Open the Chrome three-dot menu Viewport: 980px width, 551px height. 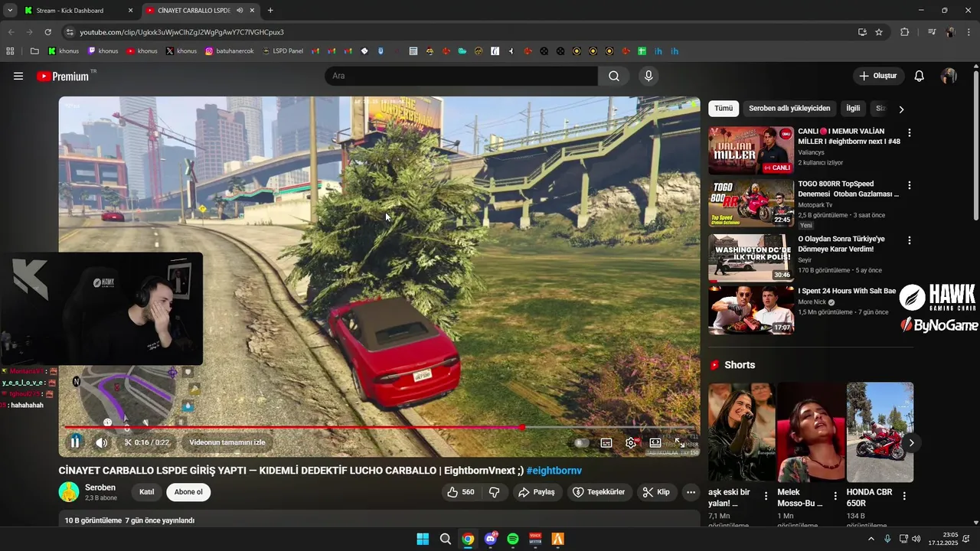(969, 32)
